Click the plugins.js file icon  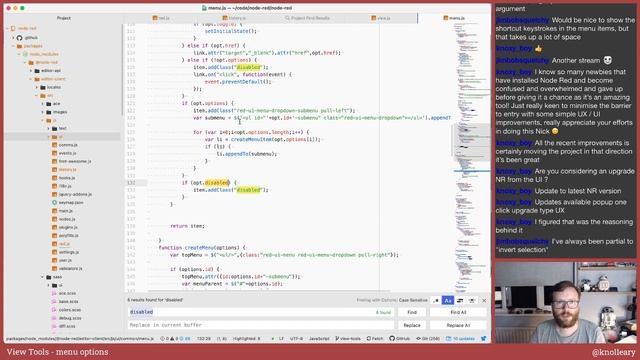[x=54, y=227]
